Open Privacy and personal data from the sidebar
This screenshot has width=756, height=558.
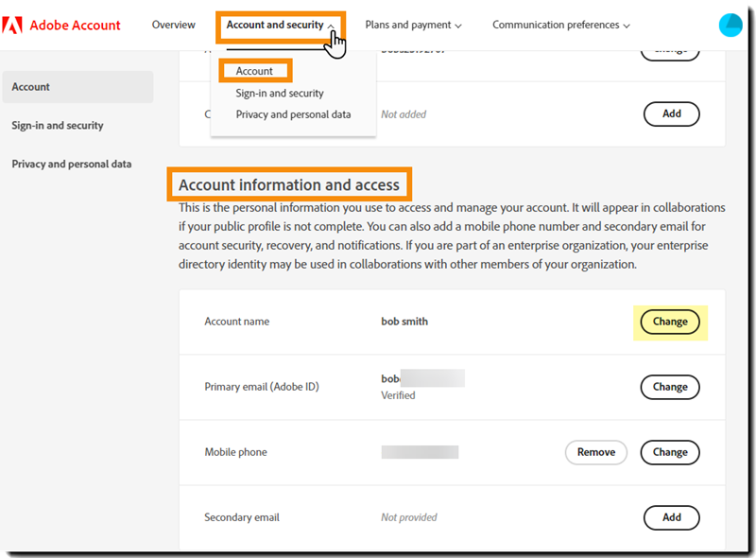(71, 163)
